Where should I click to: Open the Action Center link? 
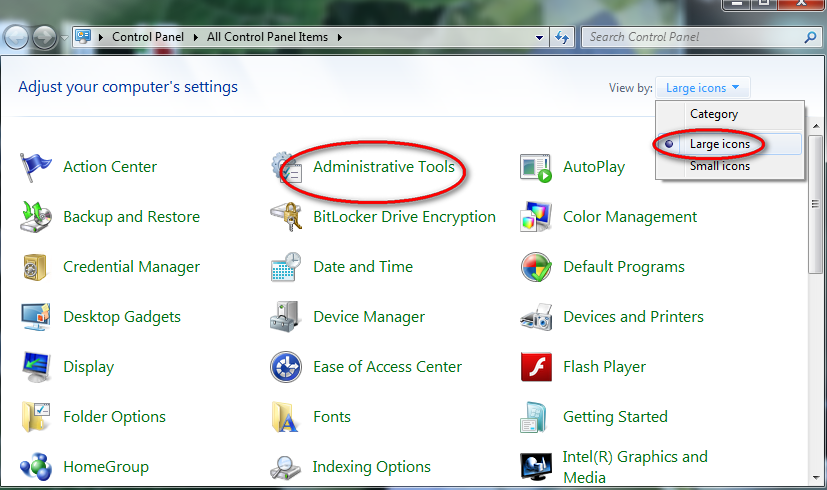click(110, 167)
